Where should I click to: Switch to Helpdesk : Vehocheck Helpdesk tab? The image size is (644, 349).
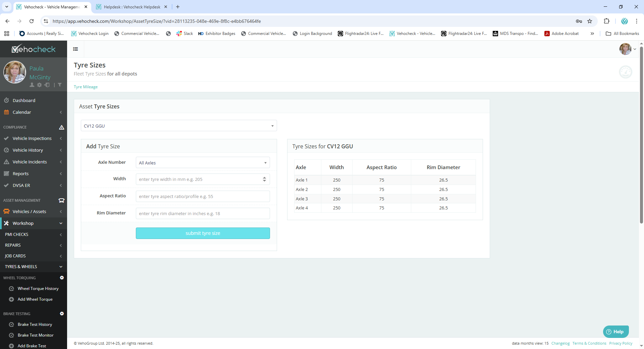tap(132, 7)
